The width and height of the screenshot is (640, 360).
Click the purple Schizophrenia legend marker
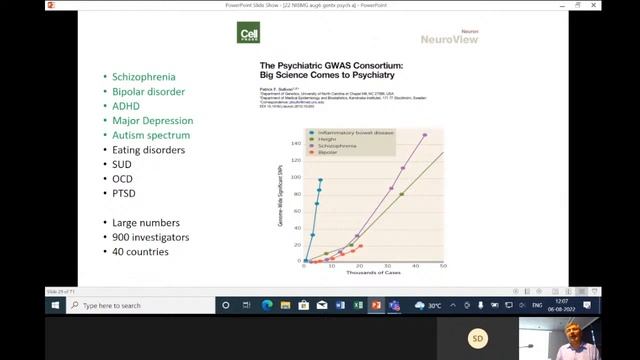pyautogui.click(x=312, y=146)
